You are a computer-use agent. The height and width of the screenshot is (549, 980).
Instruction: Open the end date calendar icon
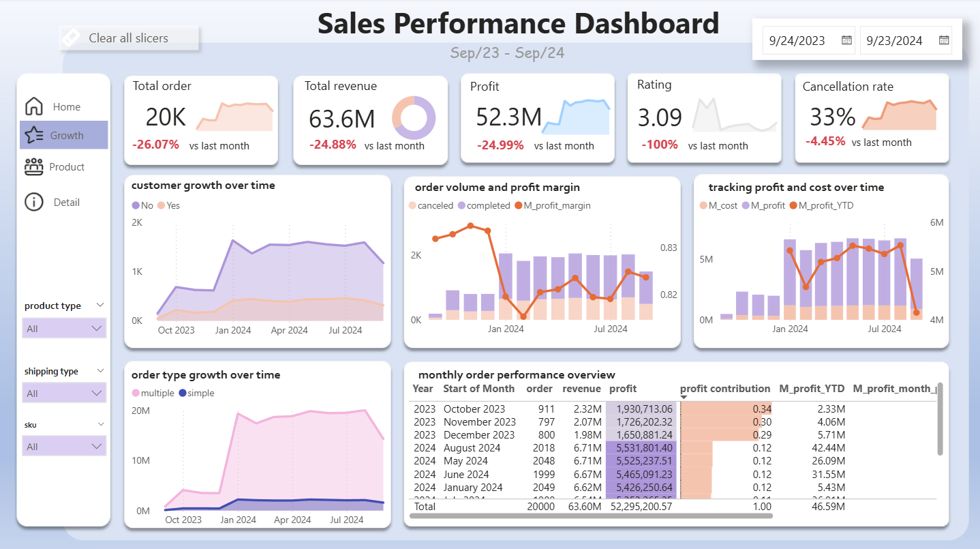point(944,40)
